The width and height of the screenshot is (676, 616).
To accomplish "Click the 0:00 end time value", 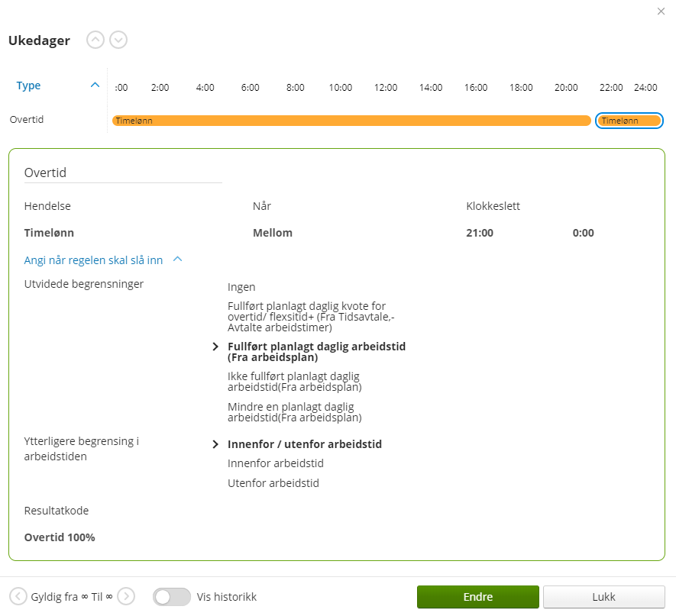I will pos(583,233).
